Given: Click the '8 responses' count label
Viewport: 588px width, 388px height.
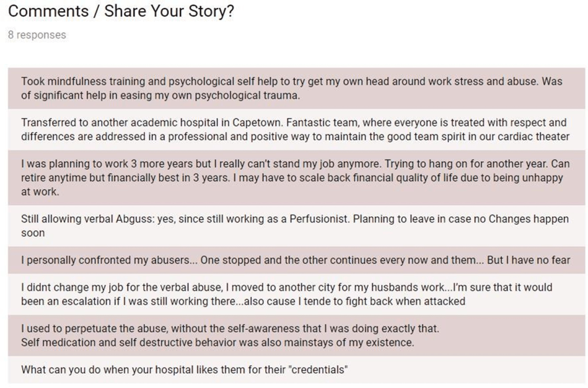Looking at the screenshot, I should click(37, 35).
